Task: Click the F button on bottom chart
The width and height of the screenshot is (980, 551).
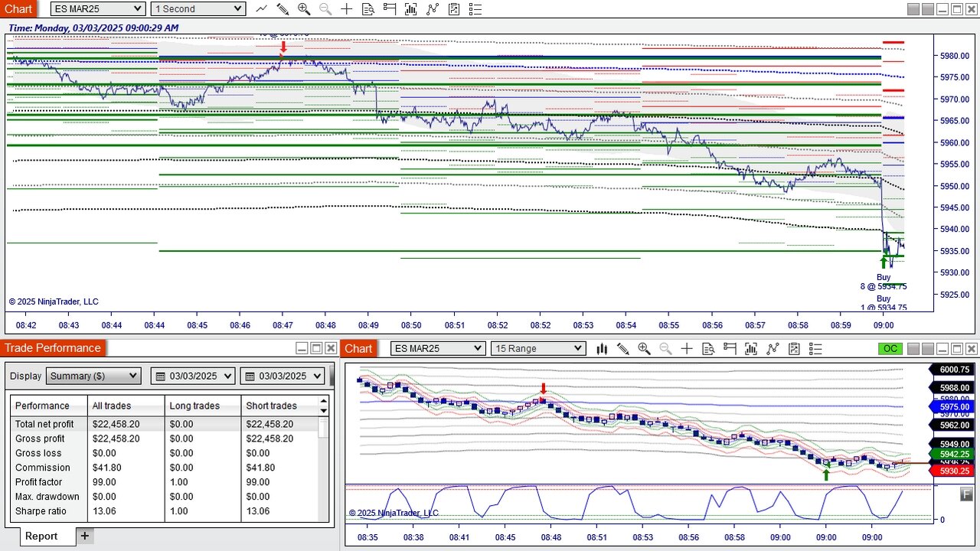Action: [x=966, y=494]
